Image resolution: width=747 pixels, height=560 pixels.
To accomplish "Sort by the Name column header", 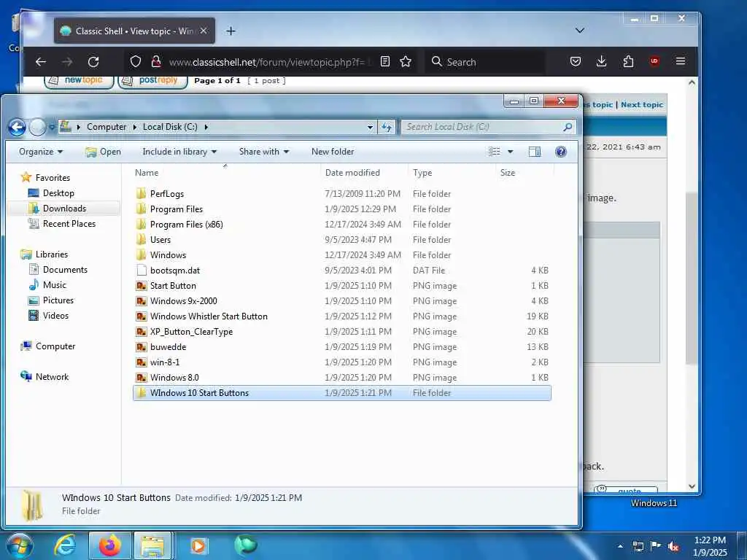I will tap(227, 172).
